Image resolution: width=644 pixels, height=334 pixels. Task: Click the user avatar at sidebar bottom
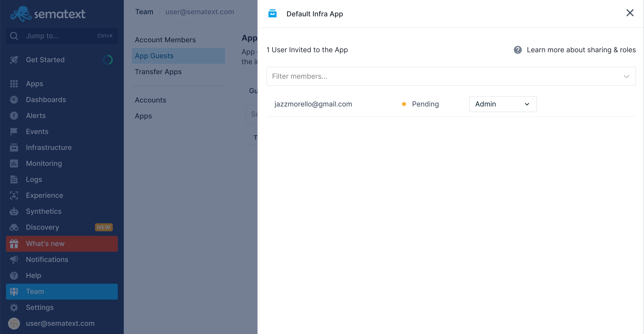(14, 324)
